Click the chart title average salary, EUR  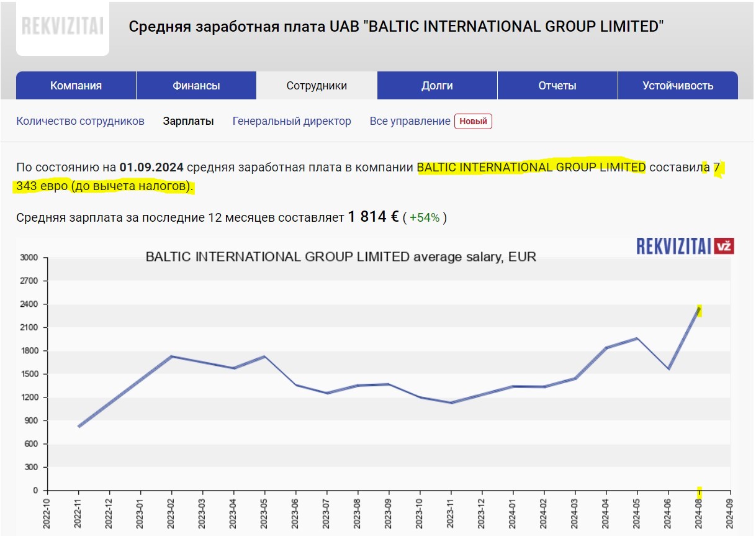click(x=341, y=257)
